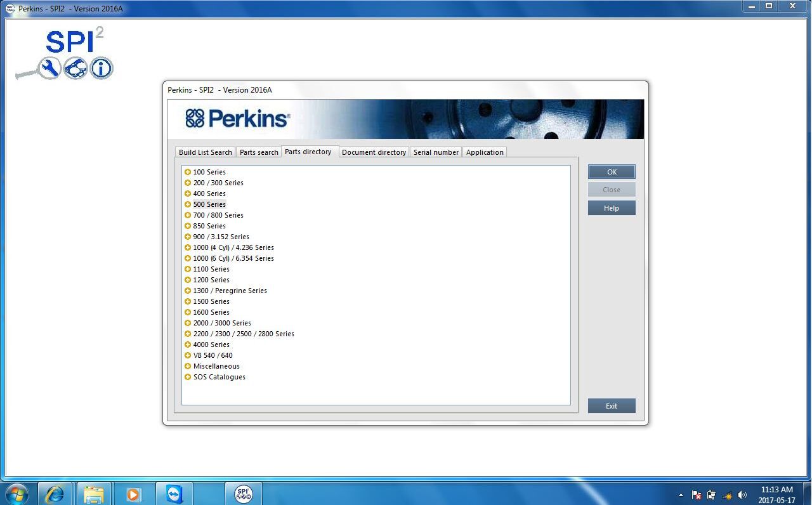Switch to the SPI2 taskbar application
This screenshot has width=812, height=505.
pos(244,494)
